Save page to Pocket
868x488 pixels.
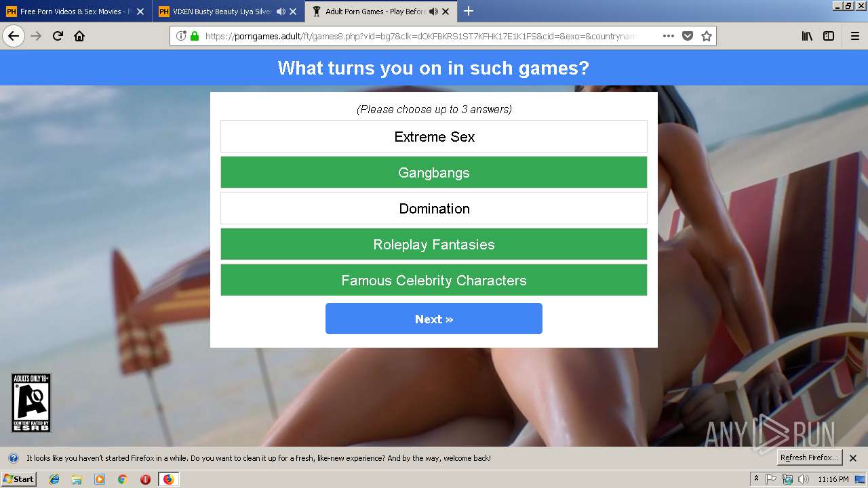(x=688, y=36)
